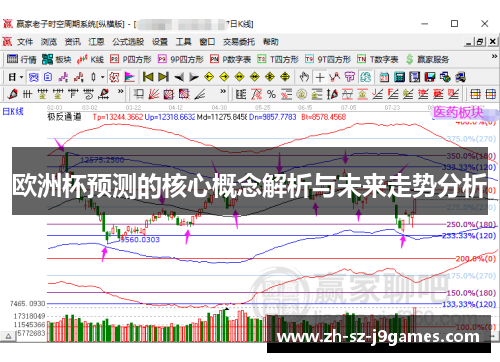
Task: Click the floppy disk save icon
Action: [430, 77]
